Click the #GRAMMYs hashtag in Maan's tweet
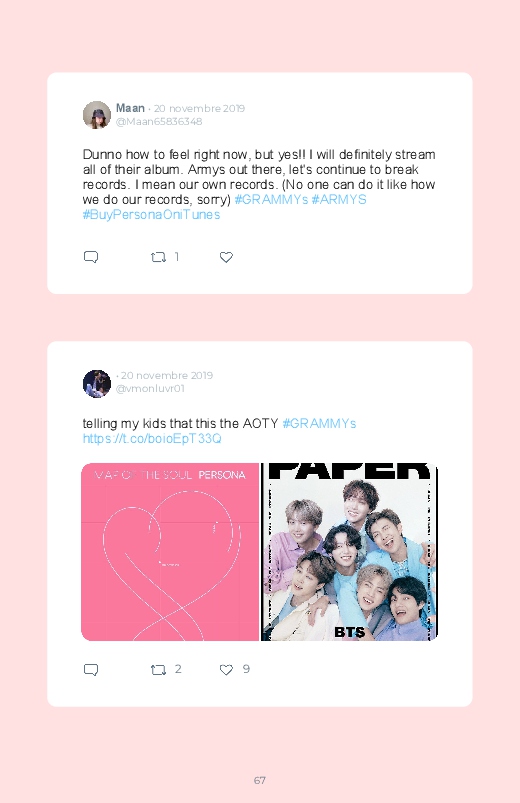 271,200
